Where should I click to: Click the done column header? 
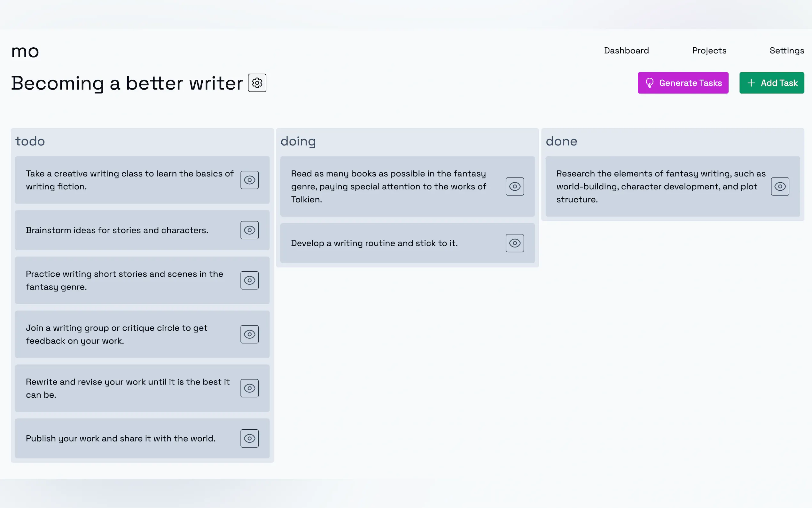pos(561,141)
